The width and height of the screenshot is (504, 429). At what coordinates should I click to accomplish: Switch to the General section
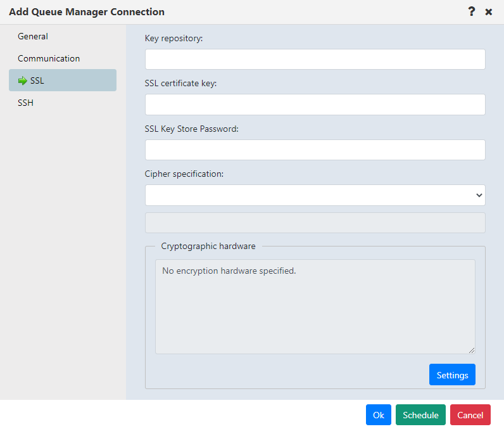33,36
